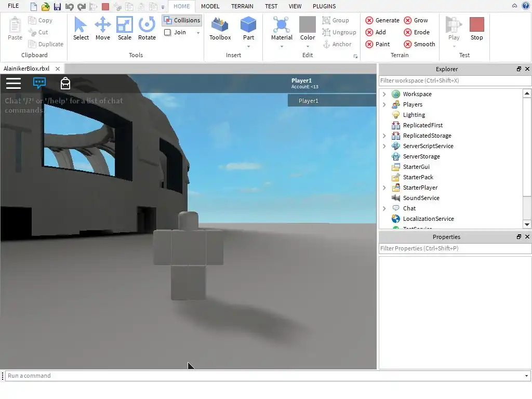Activate the Move tool
Viewport: 532px width, 399px height.
click(x=102, y=29)
